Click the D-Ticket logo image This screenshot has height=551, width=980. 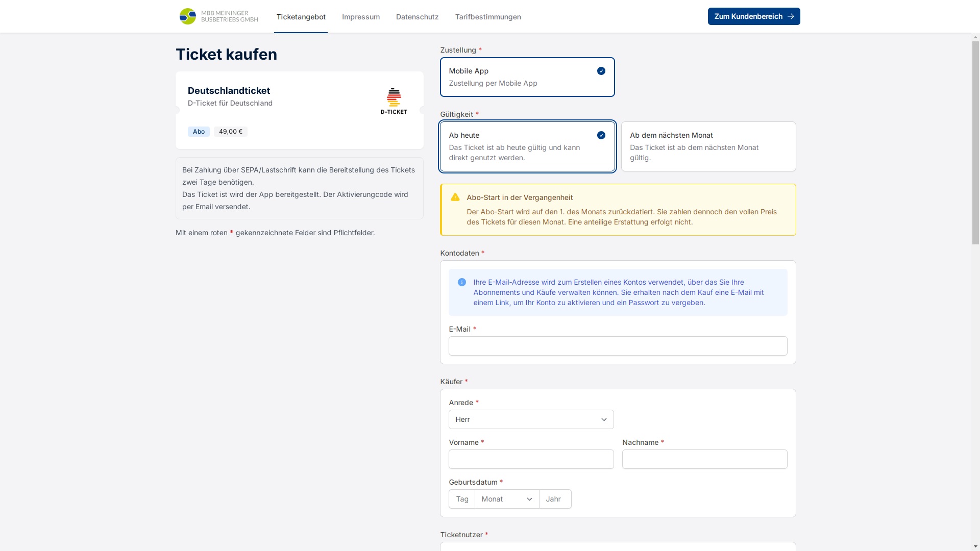point(394,101)
